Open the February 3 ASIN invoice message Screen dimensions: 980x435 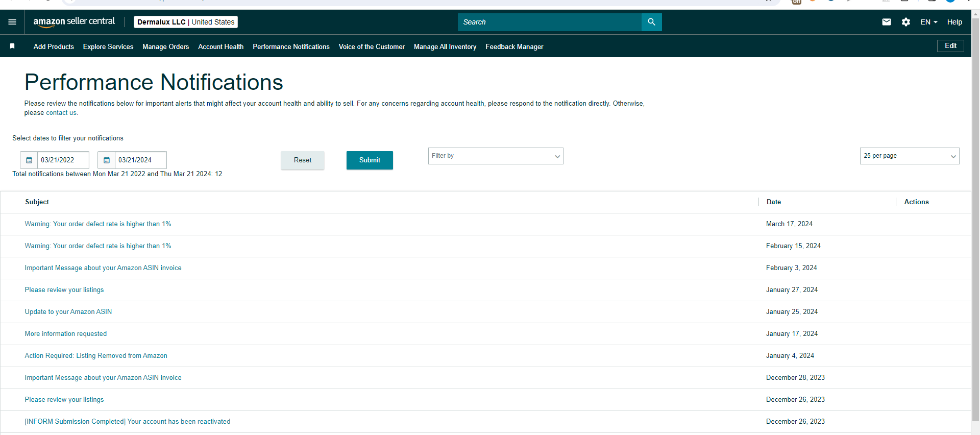tap(103, 268)
